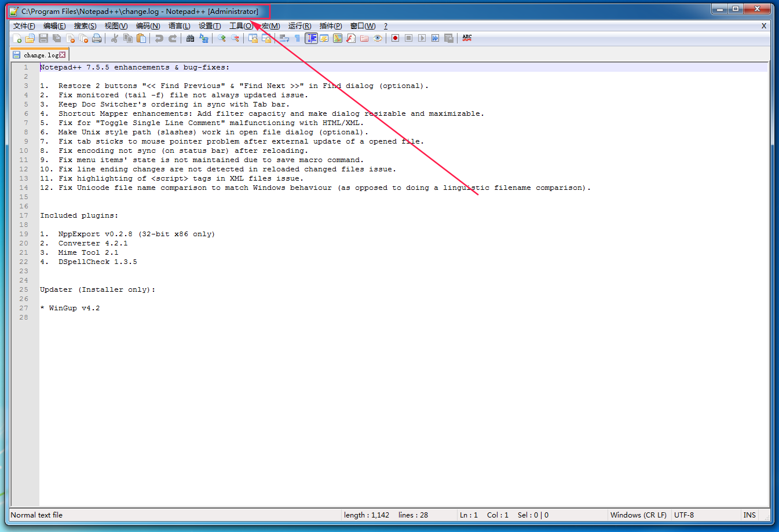
Task: Click the Redo toolbar icon
Action: (x=173, y=38)
